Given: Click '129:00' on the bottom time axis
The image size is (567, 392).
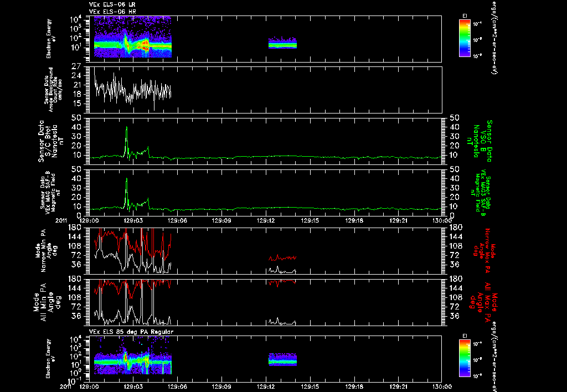Looking at the screenshot, I should point(89,386).
